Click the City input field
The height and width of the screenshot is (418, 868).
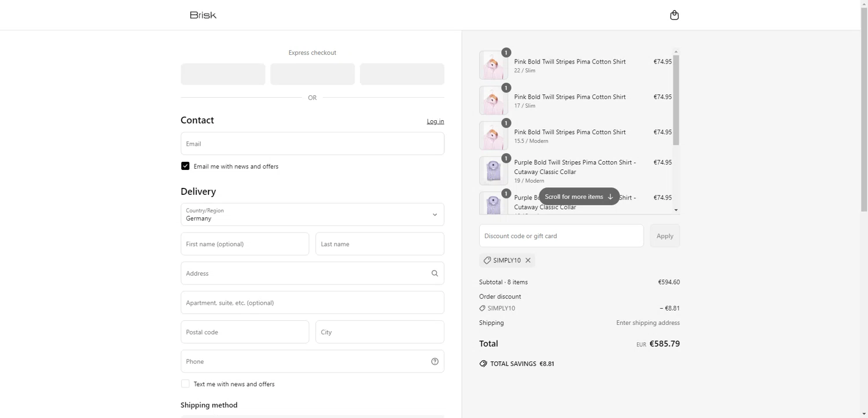pyautogui.click(x=380, y=332)
